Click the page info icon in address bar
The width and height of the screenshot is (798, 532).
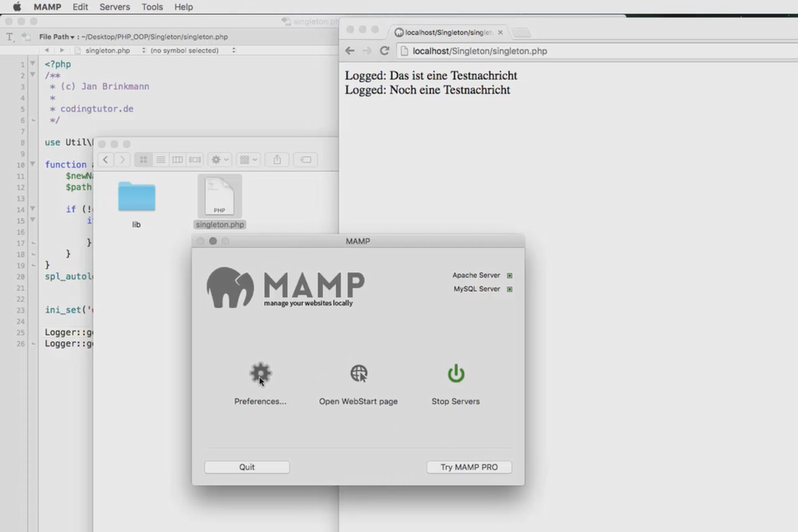point(404,51)
